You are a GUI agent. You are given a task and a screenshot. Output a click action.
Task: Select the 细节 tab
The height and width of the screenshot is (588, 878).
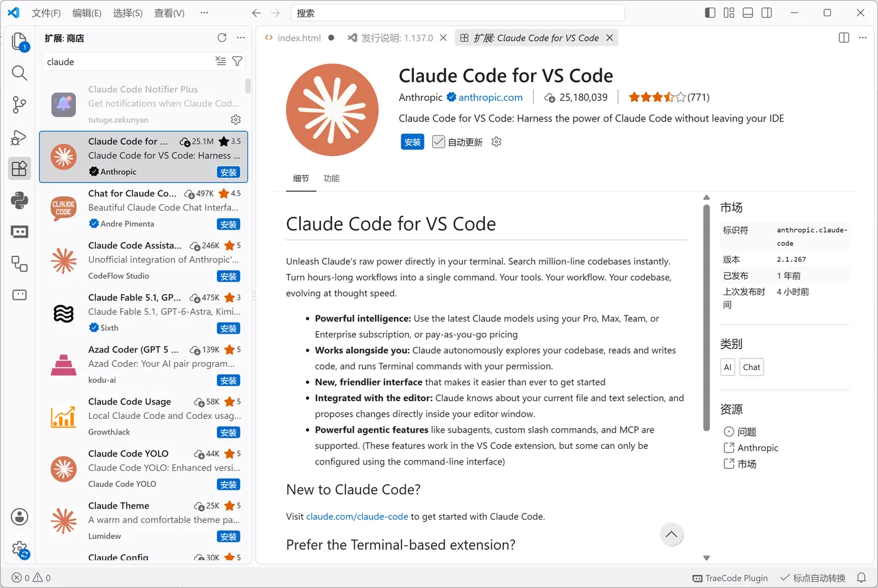(301, 179)
